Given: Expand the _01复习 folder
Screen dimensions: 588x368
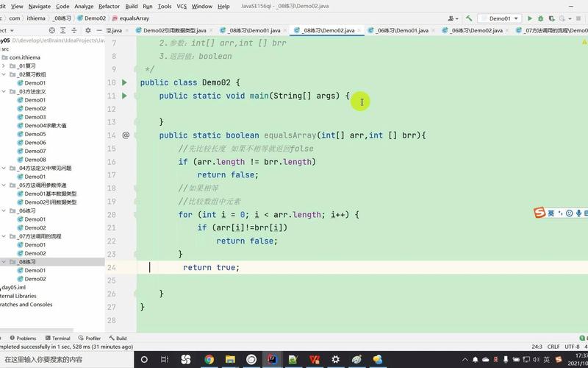Looking at the screenshot, I should pyautogui.click(x=4, y=66).
